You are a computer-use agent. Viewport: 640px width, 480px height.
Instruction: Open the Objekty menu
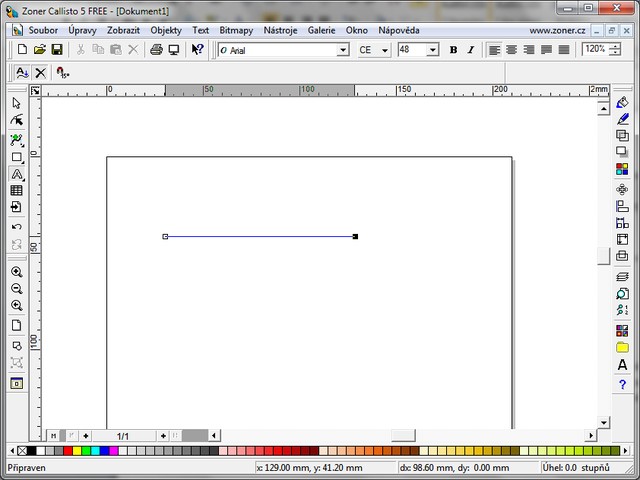pos(166,30)
